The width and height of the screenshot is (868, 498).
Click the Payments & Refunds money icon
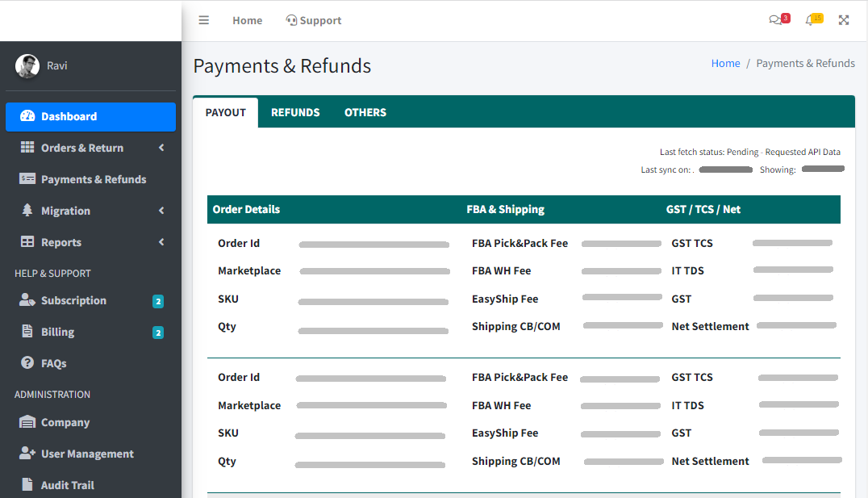27,179
